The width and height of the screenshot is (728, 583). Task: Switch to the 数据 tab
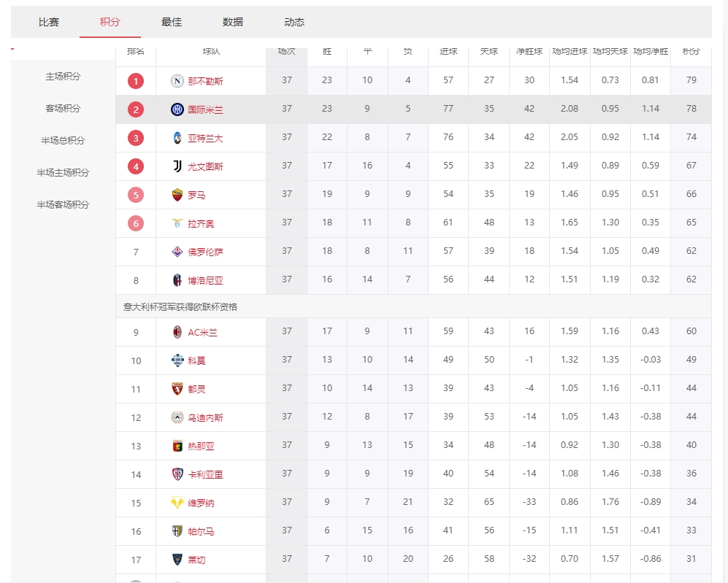click(x=233, y=23)
